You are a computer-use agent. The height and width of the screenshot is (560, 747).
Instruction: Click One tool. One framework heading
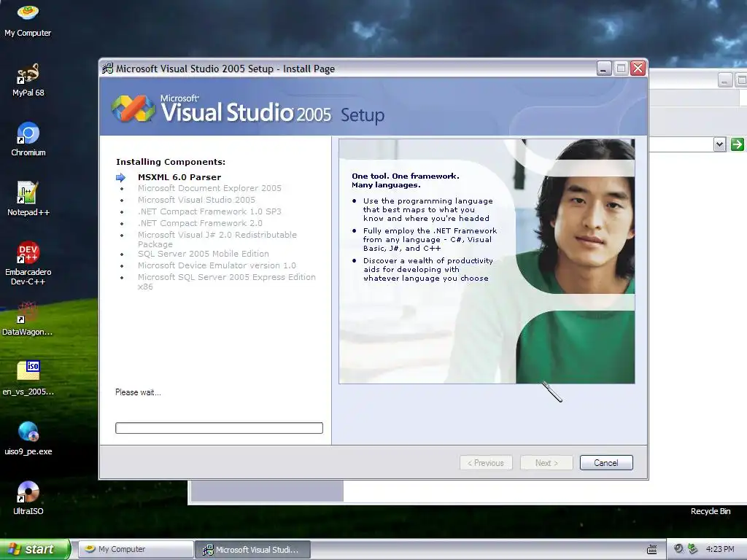(x=406, y=181)
